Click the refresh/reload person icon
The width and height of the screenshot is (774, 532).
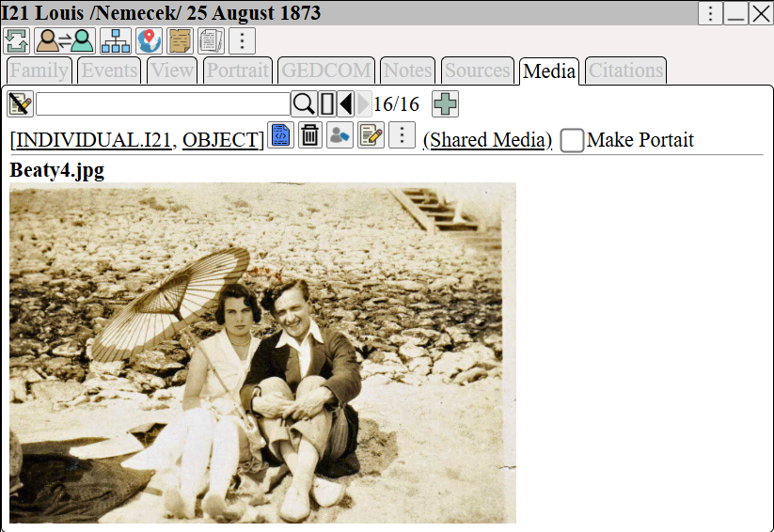16,40
